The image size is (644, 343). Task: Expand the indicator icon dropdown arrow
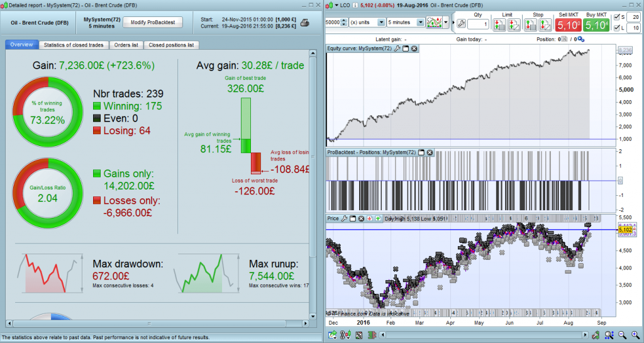point(446,23)
